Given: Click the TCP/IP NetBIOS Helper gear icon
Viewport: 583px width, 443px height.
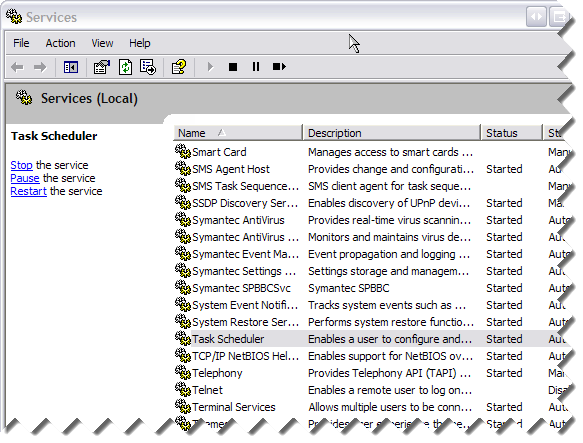Looking at the screenshot, I should (183, 355).
